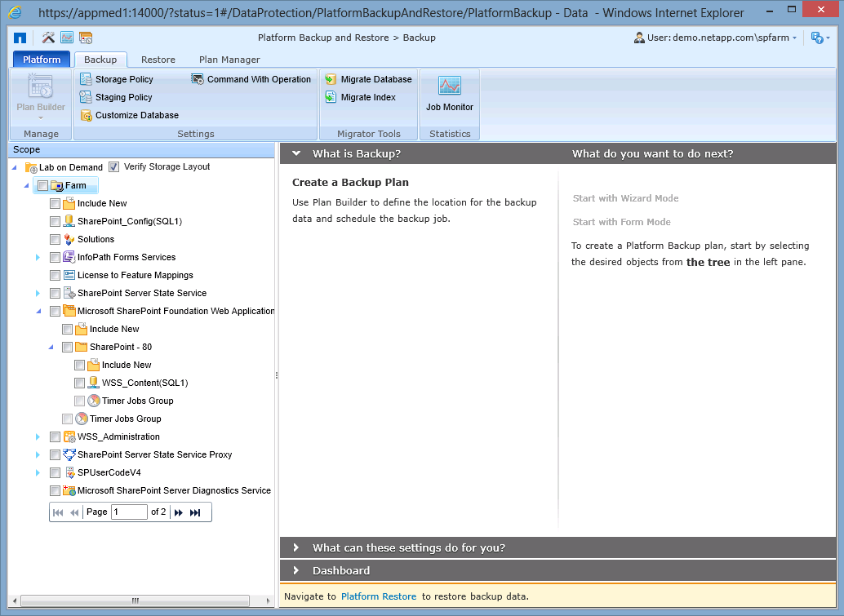The height and width of the screenshot is (616, 844).
Task: Open the Plan Manager tab
Action: tap(229, 60)
